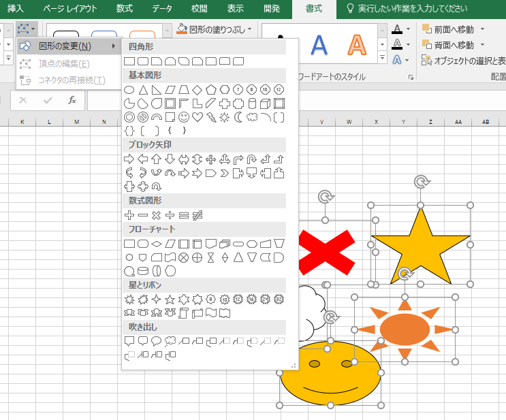Select the right triangle shape

[x=157, y=90]
